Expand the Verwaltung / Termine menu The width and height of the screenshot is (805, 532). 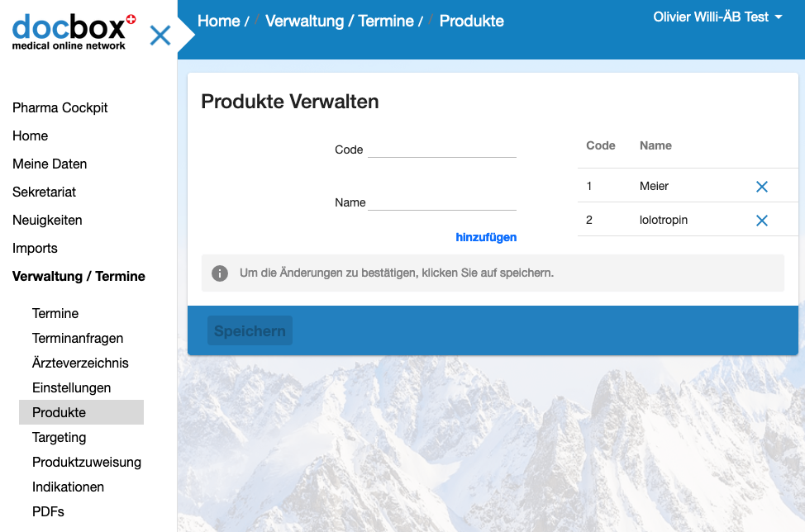tap(79, 276)
